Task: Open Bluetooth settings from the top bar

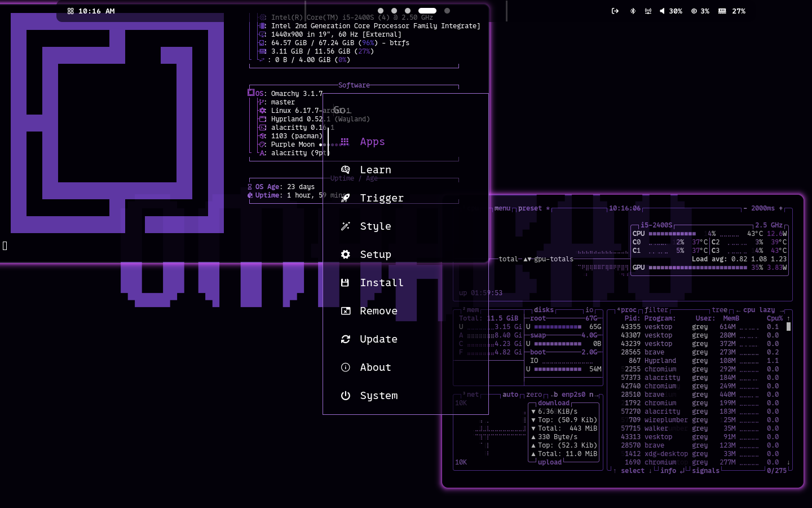Action: (x=633, y=11)
